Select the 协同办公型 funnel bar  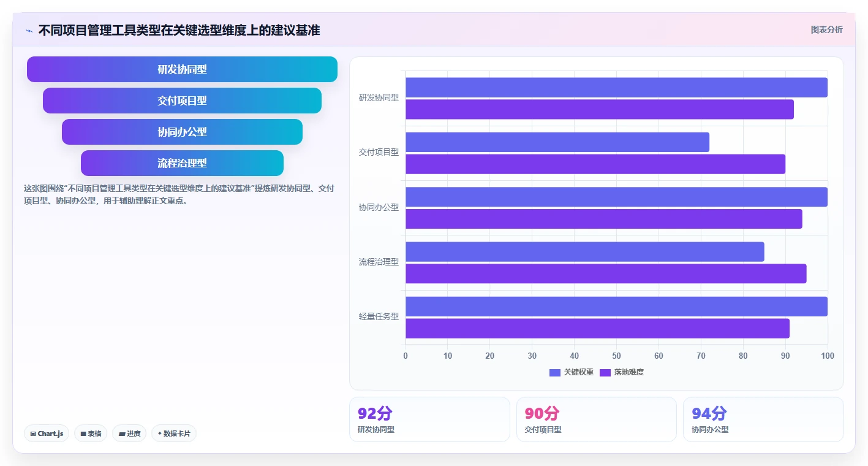(x=182, y=132)
